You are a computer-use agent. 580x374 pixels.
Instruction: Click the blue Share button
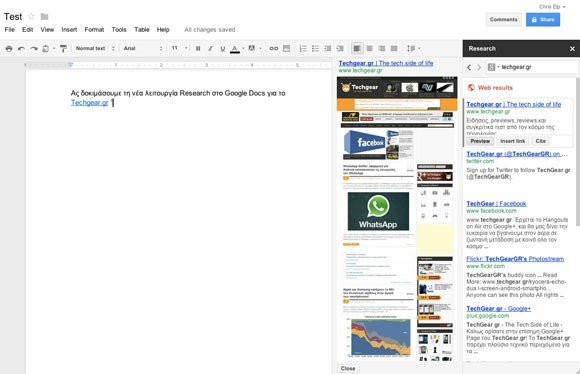(543, 20)
